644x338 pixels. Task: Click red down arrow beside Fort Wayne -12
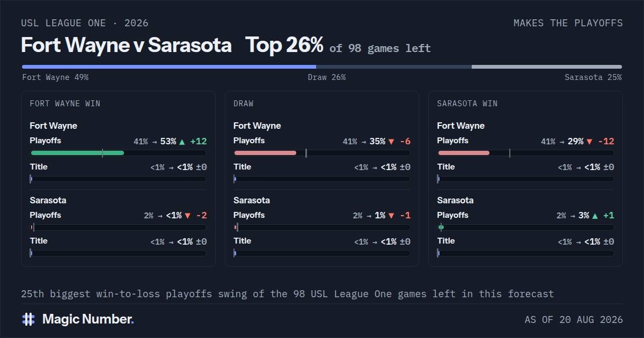590,142
